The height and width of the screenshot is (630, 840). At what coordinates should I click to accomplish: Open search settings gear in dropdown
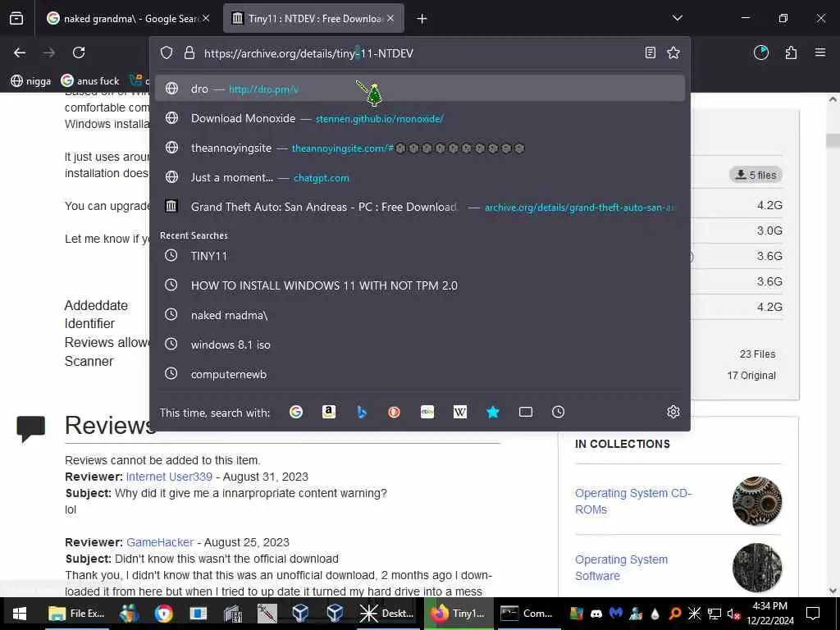point(673,412)
